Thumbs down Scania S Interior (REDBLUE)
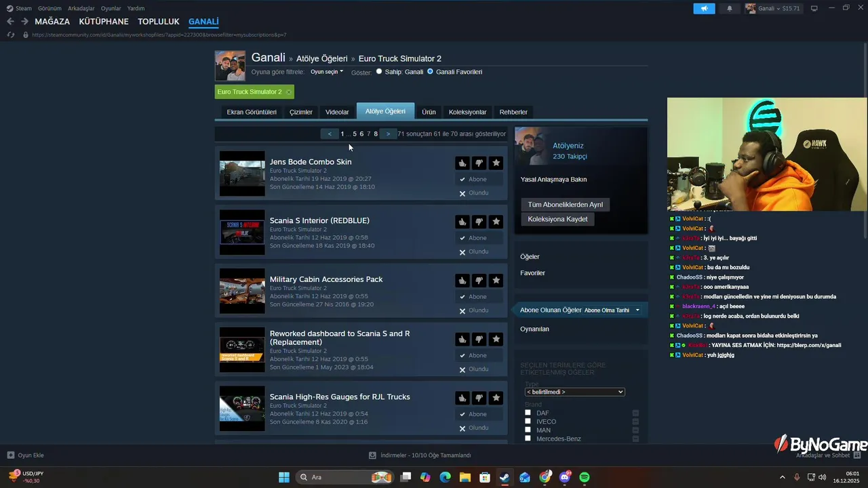The width and height of the screenshot is (868, 488). 479,222
